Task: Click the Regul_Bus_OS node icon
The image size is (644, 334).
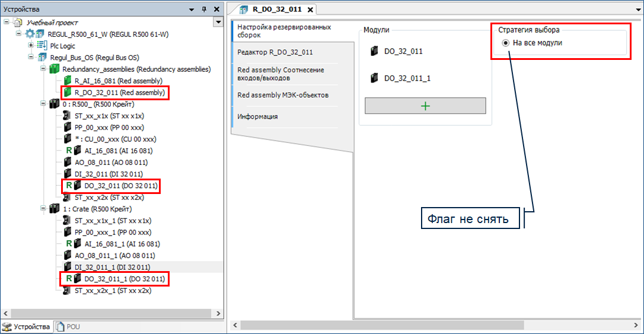Action: click(42, 58)
